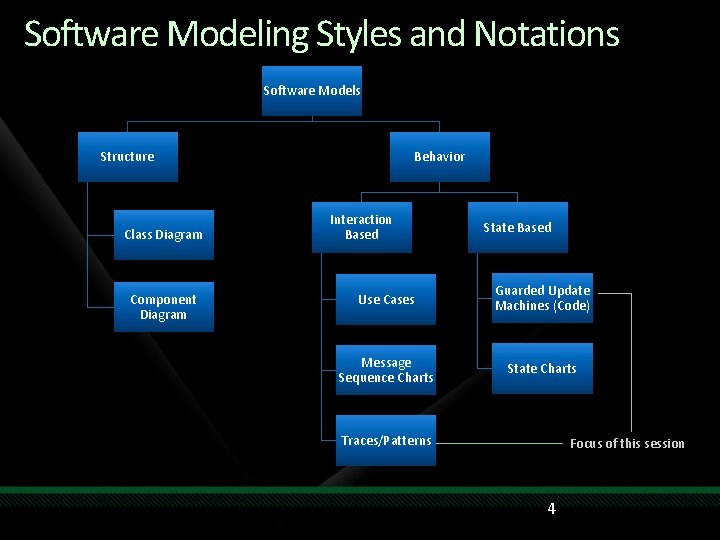Select the 'State Based' box
Viewport: 720px width, 540px height.
[x=518, y=227]
